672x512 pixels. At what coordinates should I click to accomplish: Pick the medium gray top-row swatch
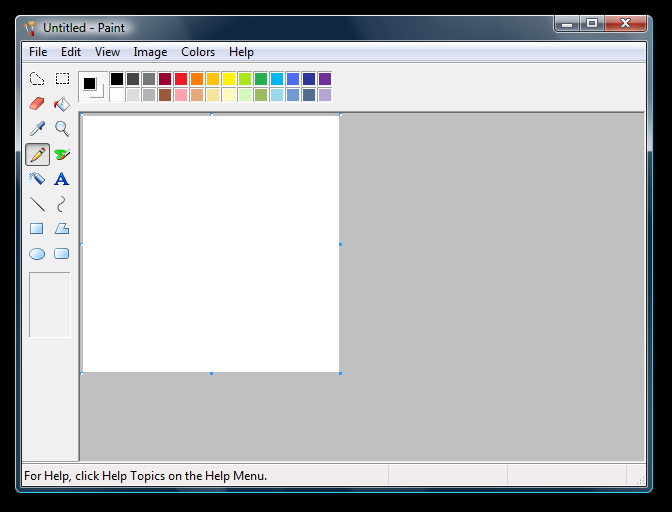(149, 79)
